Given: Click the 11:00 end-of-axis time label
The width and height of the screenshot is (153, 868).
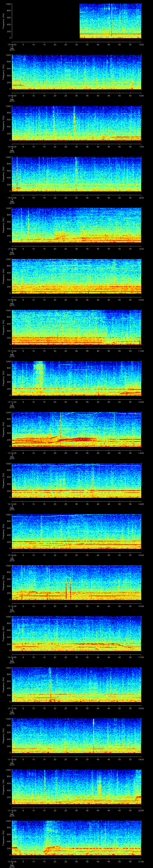Looking at the screenshot, I should tap(141, 351).
